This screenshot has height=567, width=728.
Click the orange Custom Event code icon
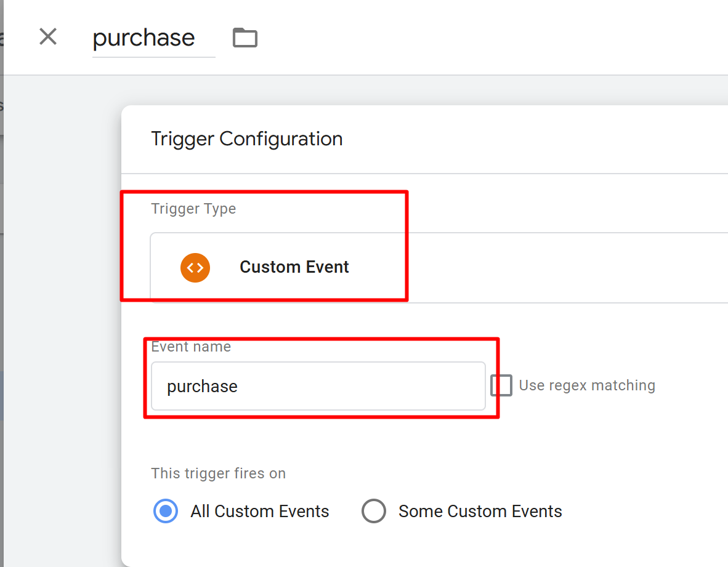point(195,267)
